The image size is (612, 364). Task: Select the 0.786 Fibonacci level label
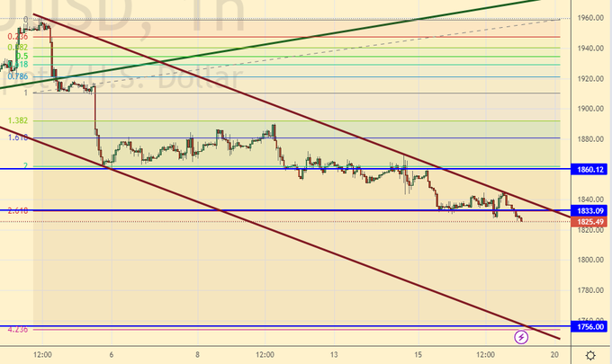pyautogui.click(x=17, y=76)
